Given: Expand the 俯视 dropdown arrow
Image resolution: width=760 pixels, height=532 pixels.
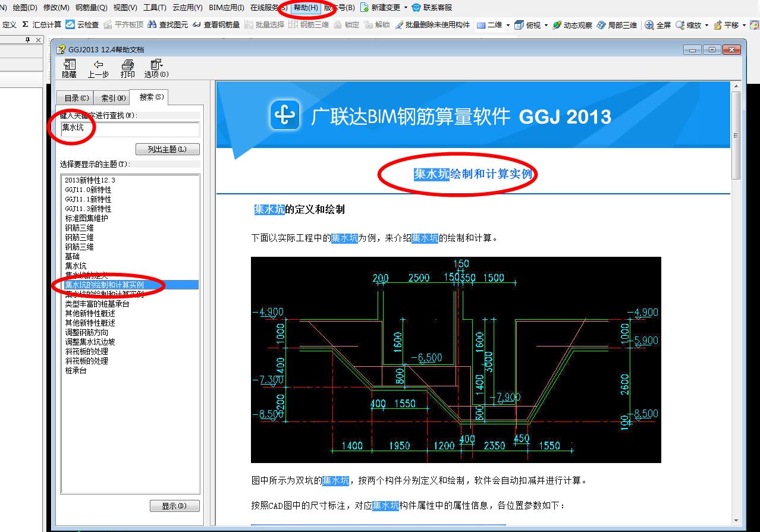Looking at the screenshot, I should click(546, 25).
